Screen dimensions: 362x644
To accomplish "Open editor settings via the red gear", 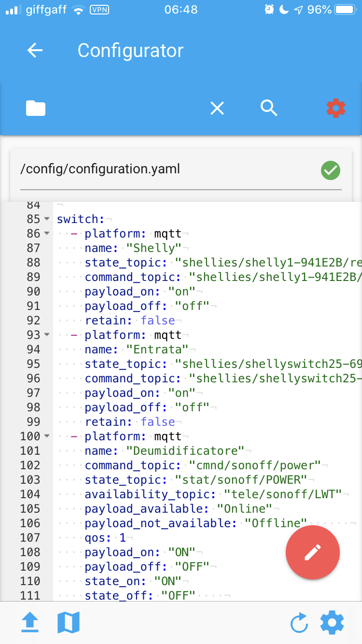I will tap(335, 108).
